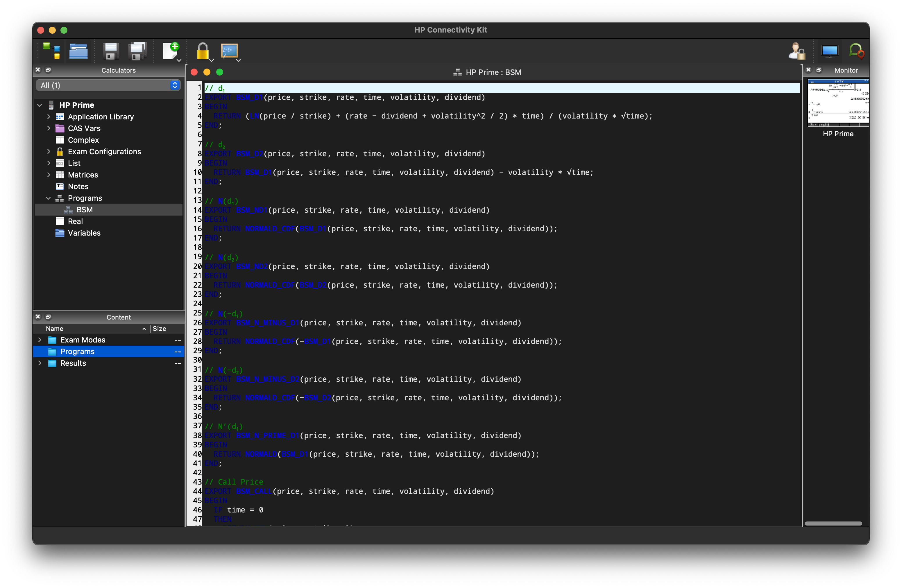
Task: Click the single floppy disk Save icon
Action: [x=110, y=51]
